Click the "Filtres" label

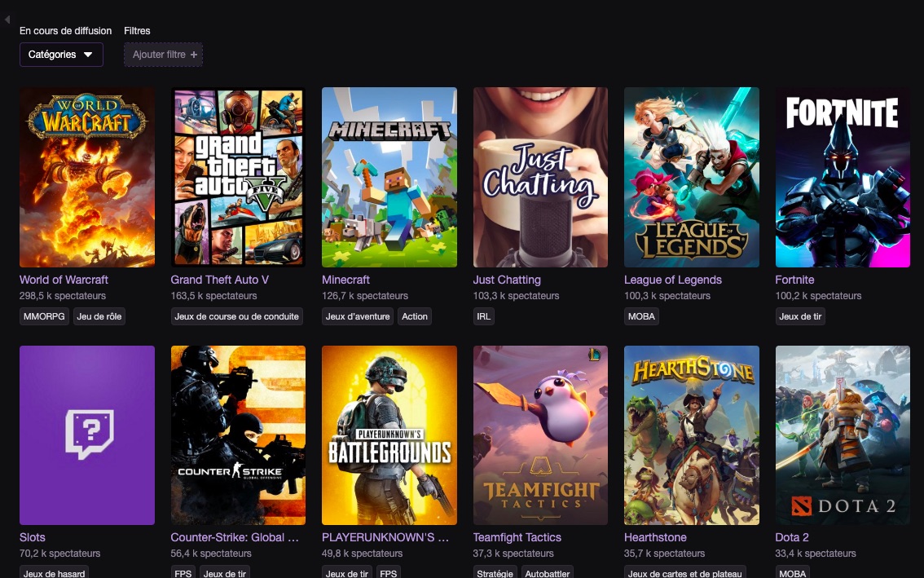click(138, 31)
